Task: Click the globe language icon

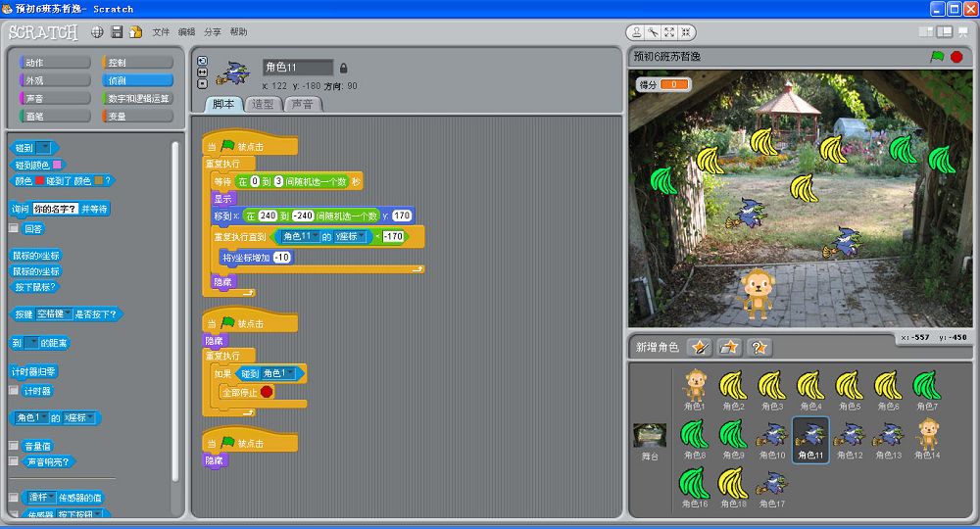Action: (x=97, y=32)
